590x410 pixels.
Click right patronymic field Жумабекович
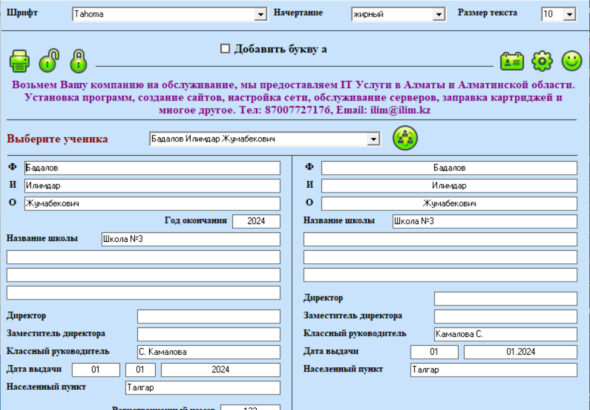pos(449,203)
